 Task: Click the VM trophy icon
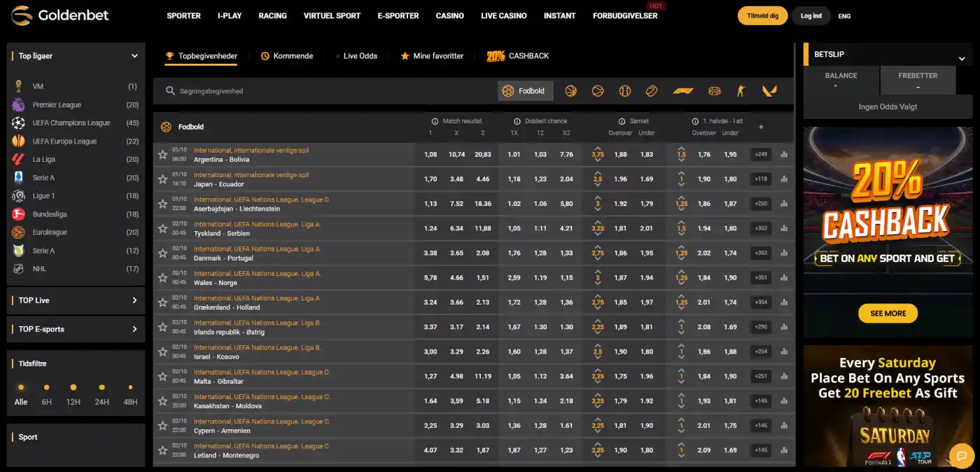coord(18,87)
